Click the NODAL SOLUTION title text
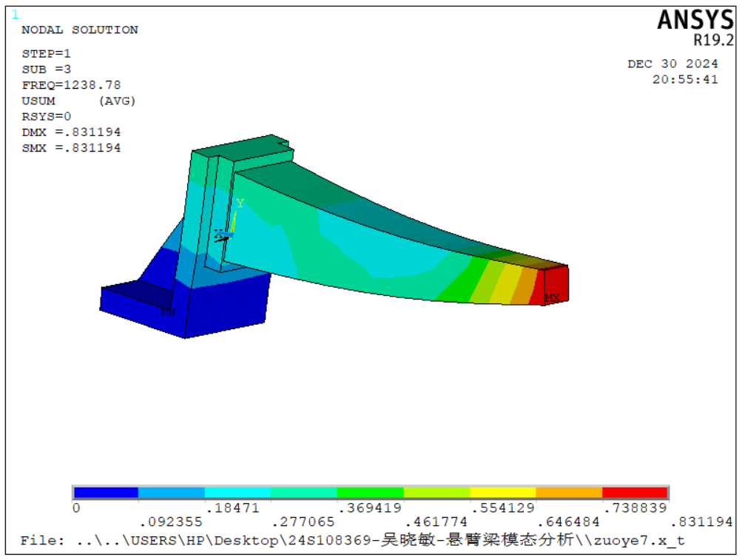The image size is (742, 560). (x=79, y=30)
